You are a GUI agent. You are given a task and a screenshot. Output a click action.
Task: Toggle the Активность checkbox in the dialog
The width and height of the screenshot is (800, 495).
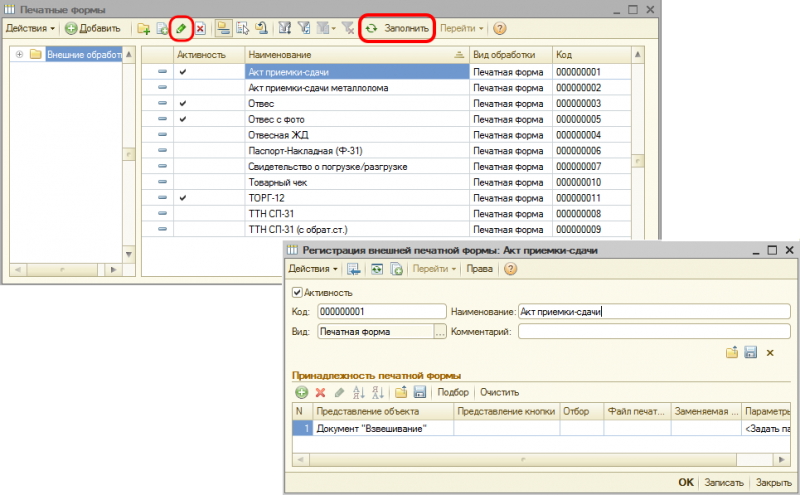297,293
